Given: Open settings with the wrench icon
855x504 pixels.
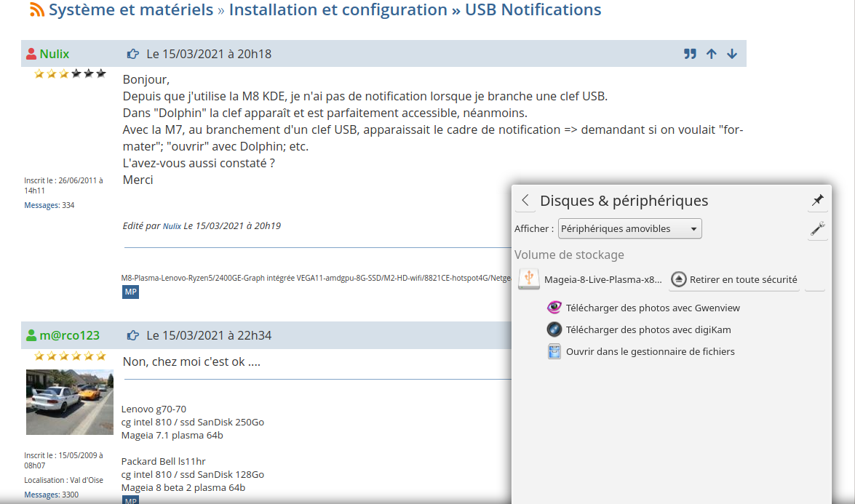Looking at the screenshot, I should (x=817, y=229).
